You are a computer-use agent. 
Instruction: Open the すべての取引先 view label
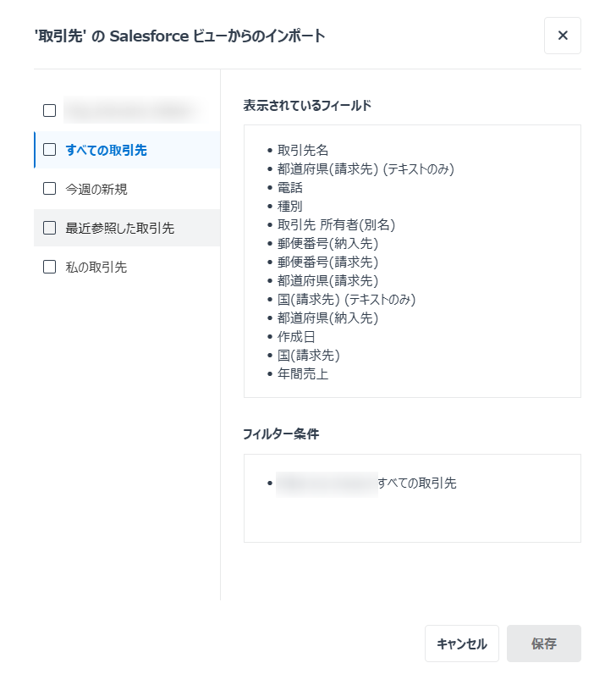(x=106, y=150)
